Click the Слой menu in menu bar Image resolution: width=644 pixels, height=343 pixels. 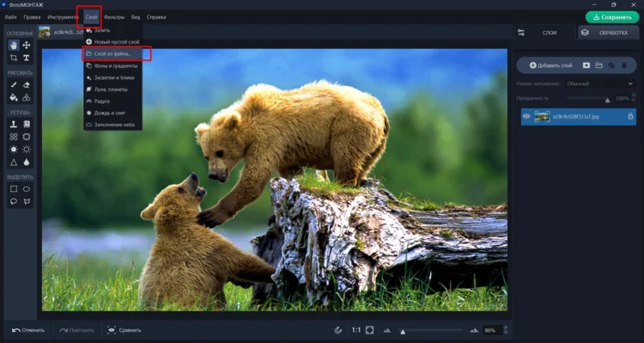pos(91,17)
